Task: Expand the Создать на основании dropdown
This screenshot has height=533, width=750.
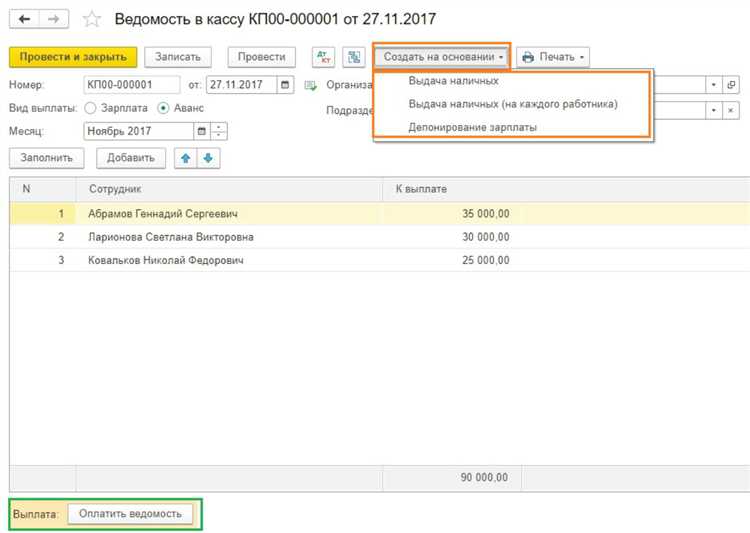Action: click(442, 57)
